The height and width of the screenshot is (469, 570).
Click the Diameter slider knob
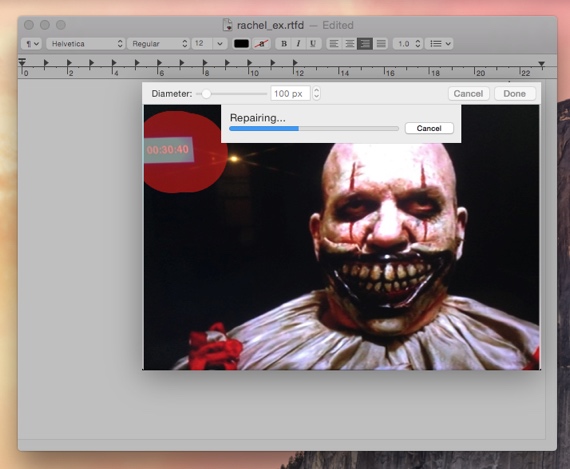[206, 94]
